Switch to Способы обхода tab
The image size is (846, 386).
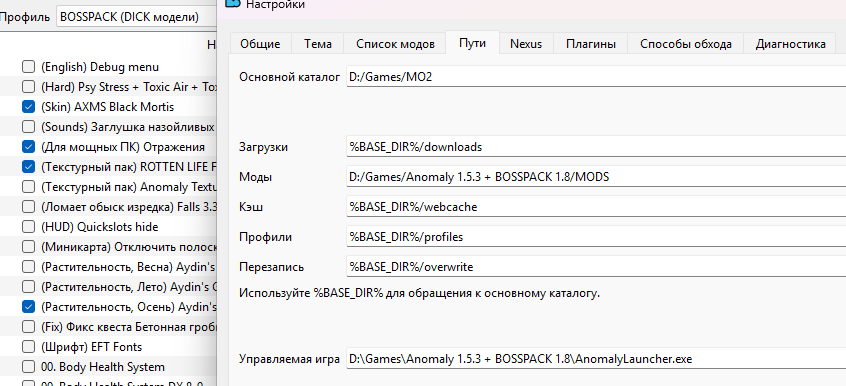686,44
